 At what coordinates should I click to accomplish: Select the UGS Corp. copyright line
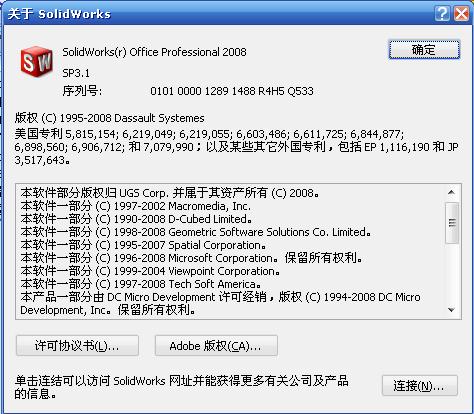[x=170, y=193]
